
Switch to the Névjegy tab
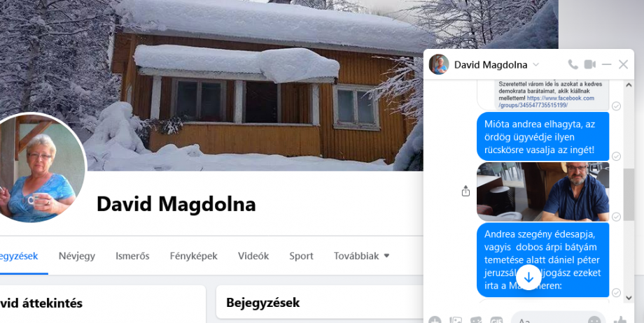point(77,256)
